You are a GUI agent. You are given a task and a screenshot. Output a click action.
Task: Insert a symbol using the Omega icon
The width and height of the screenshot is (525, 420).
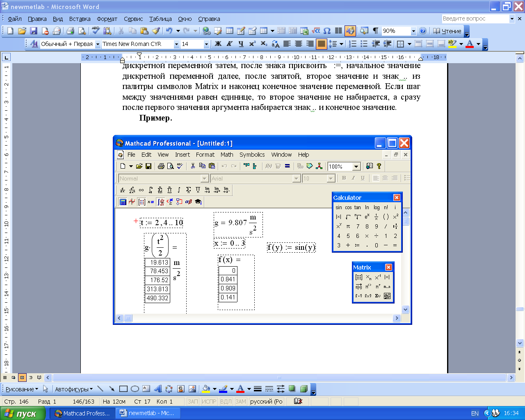tap(327, 31)
